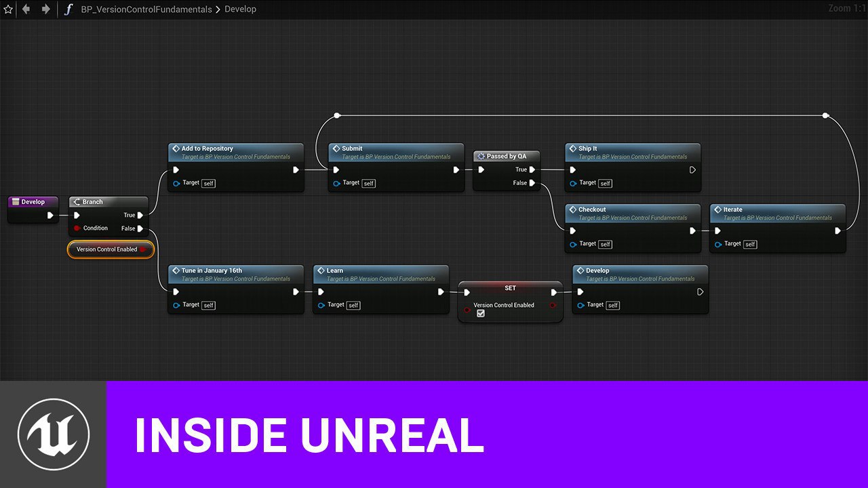Click Checkout Target self pin
The image size is (868, 488).
pyautogui.click(x=574, y=244)
